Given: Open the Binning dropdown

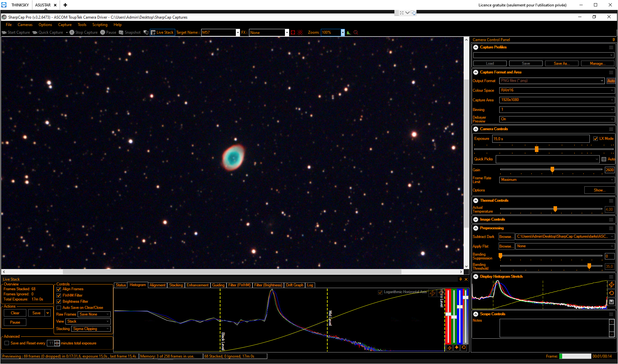Looking at the screenshot, I should coord(557,110).
